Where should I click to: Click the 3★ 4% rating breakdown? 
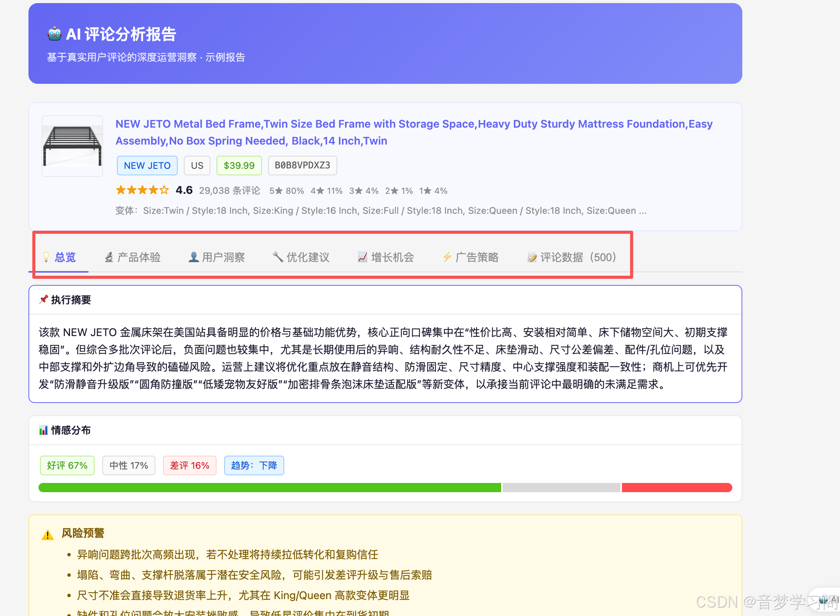[x=364, y=191]
